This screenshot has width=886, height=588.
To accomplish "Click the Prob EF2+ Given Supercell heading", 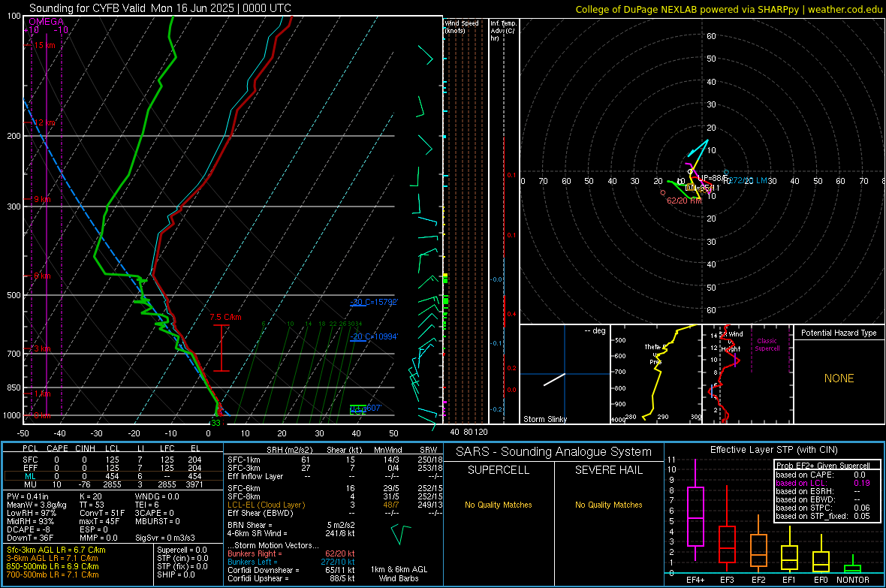I will point(823,466).
